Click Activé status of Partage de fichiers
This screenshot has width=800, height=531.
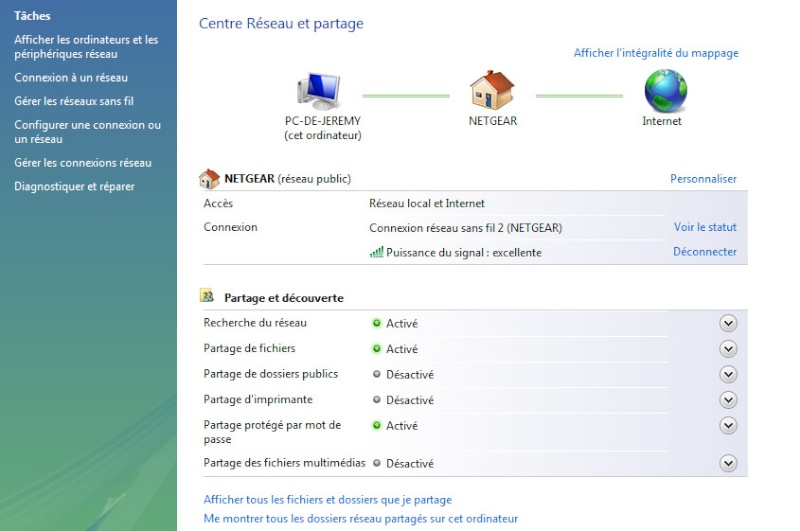pyautogui.click(x=402, y=349)
